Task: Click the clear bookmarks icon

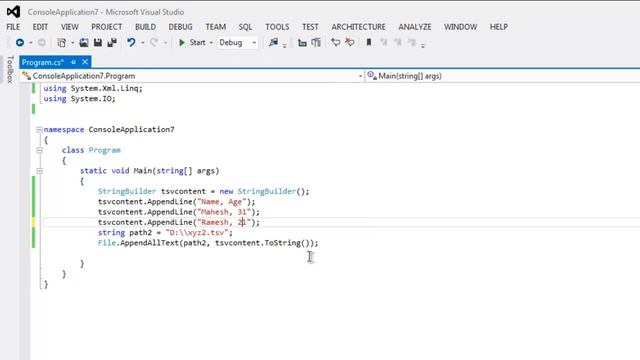Action: click(x=412, y=42)
